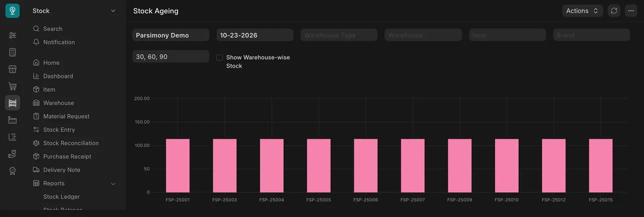Open Stock Reconciliation link
This screenshot has width=644, height=217.
pyautogui.click(x=71, y=143)
